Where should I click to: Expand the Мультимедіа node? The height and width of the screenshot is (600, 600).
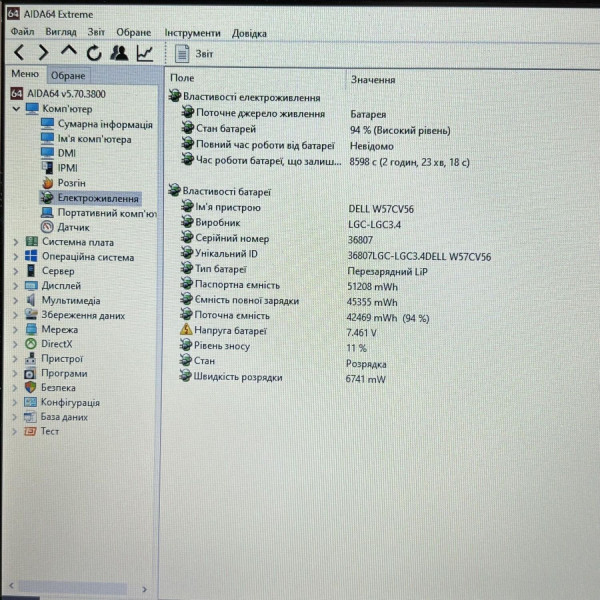point(16,301)
